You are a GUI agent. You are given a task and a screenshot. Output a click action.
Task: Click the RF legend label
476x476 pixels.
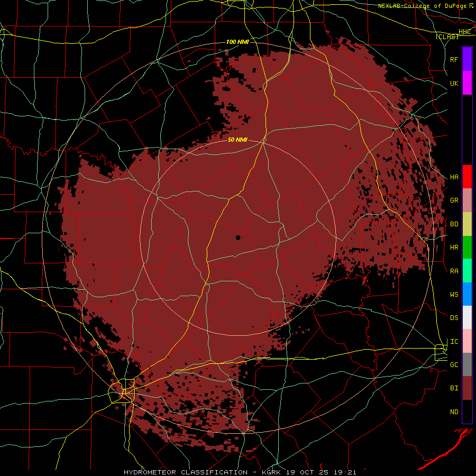[454, 59]
